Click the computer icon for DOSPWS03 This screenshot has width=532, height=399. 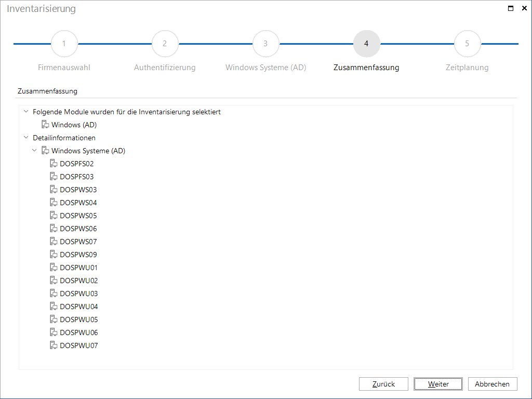coord(54,189)
